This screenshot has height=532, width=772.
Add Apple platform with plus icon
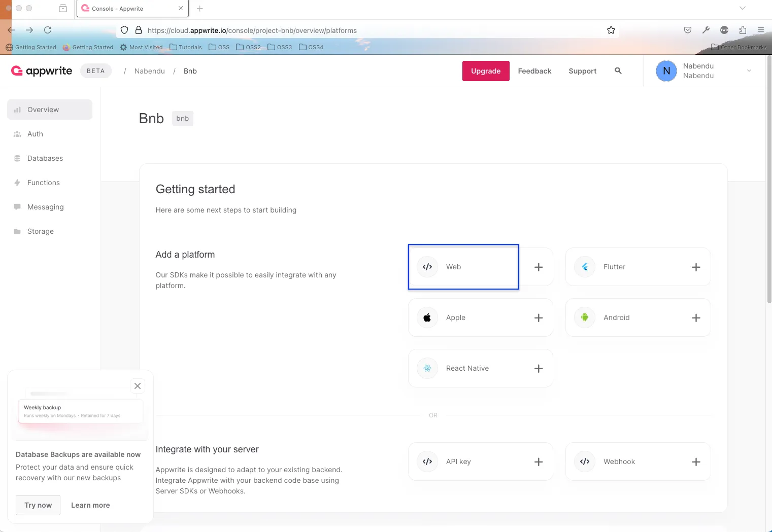point(539,318)
